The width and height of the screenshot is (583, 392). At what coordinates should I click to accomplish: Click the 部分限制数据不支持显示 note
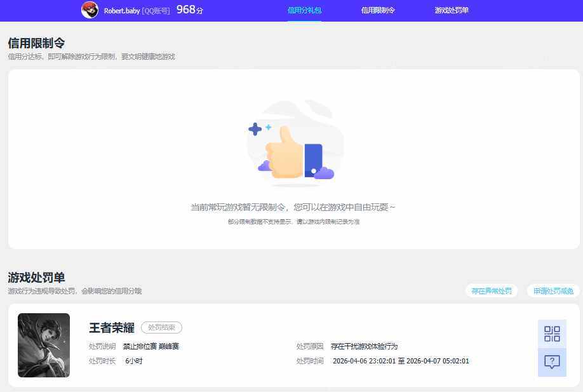click(x=294, y=222)
